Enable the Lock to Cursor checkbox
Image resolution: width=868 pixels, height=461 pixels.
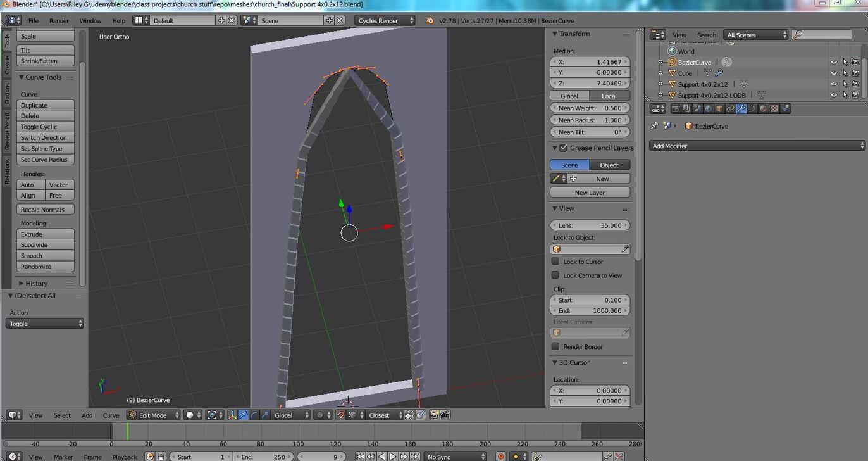tap(555, 262)
